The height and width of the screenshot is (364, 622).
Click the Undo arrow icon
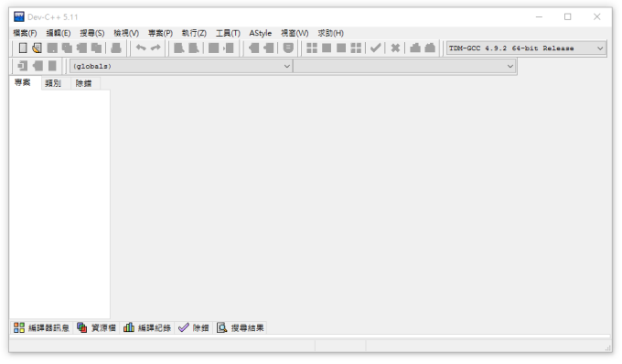141,48
